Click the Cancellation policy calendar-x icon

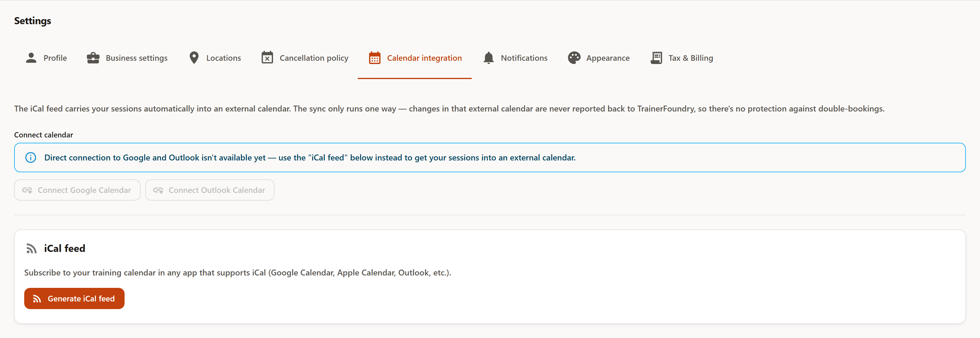(267, 58)
